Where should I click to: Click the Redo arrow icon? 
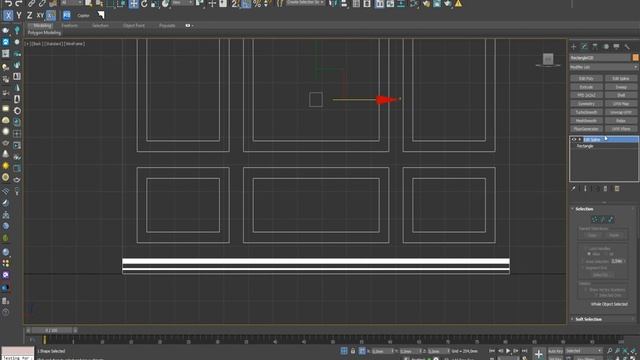19,4
